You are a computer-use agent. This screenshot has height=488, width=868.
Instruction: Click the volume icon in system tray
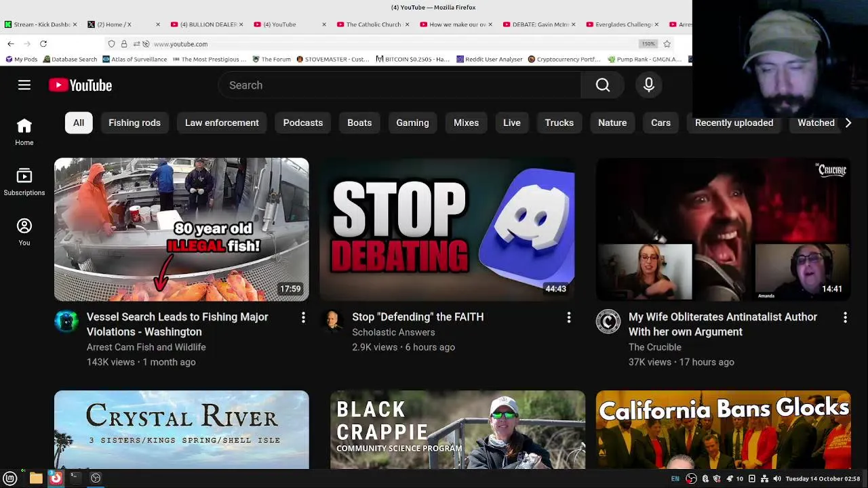pyautogui.click(x=777, y=479)
